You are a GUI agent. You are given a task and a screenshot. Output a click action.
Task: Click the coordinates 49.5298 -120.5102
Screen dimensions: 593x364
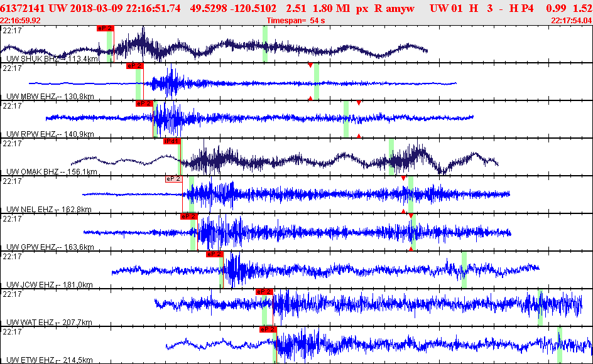coord(233,8)
